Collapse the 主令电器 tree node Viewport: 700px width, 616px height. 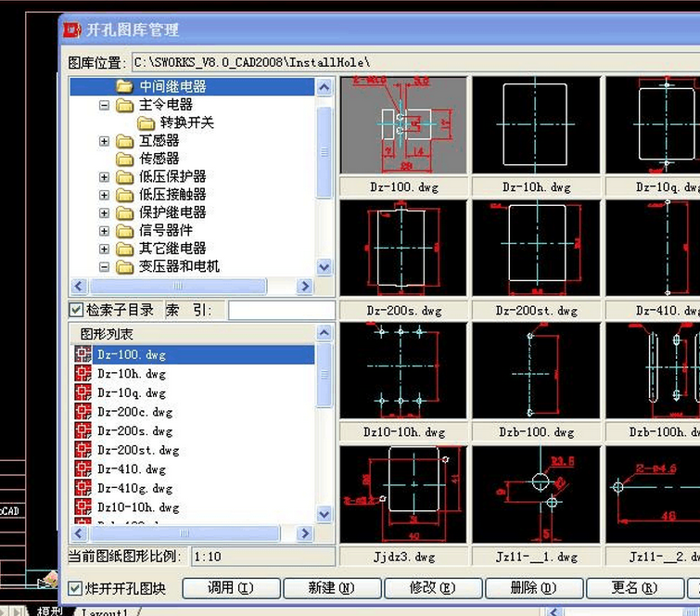coord(104,106)
